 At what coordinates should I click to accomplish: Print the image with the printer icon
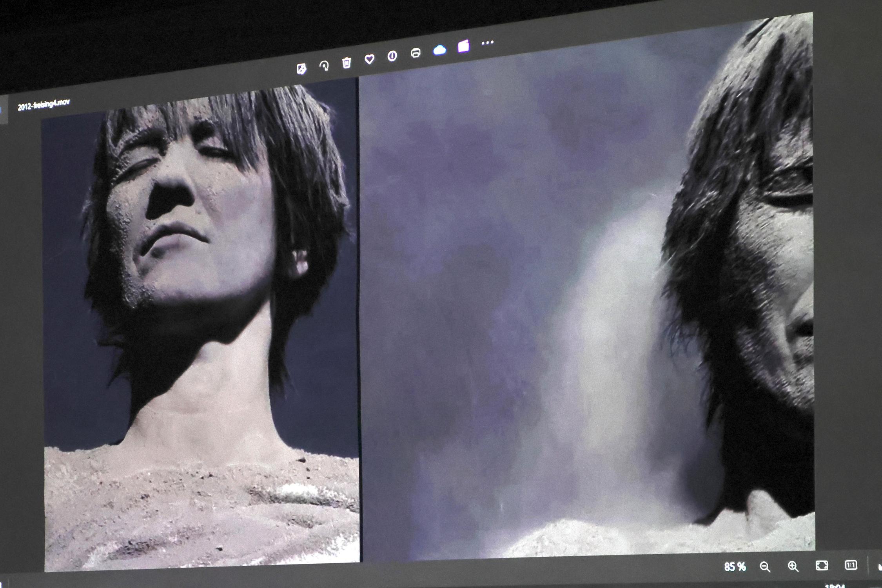[416, 53]
